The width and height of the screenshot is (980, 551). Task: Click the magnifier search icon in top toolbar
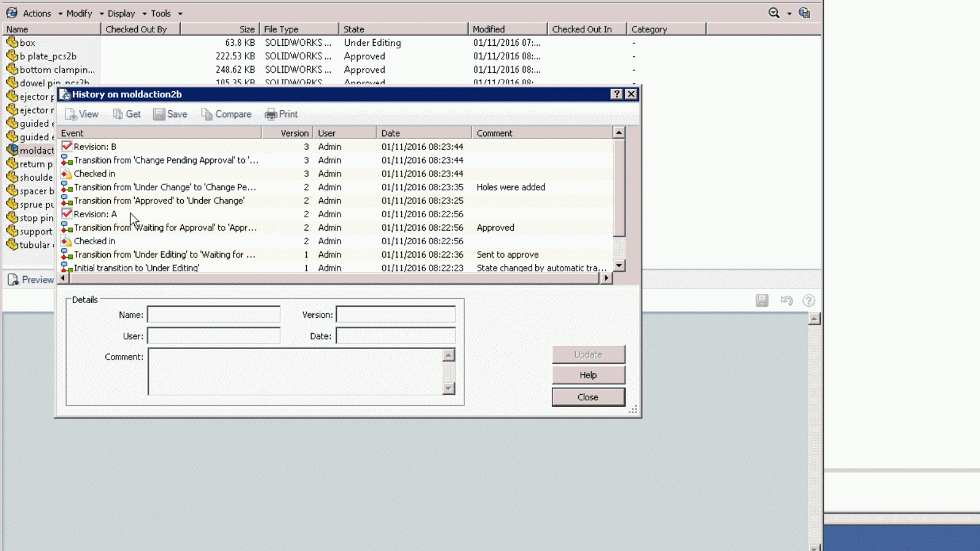(772, 12)
